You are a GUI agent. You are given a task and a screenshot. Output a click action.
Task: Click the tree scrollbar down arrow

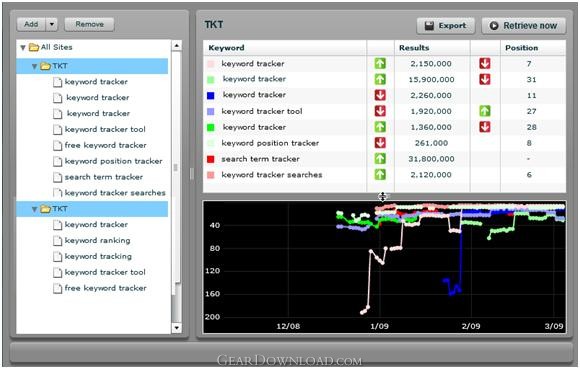click(176, 328)
